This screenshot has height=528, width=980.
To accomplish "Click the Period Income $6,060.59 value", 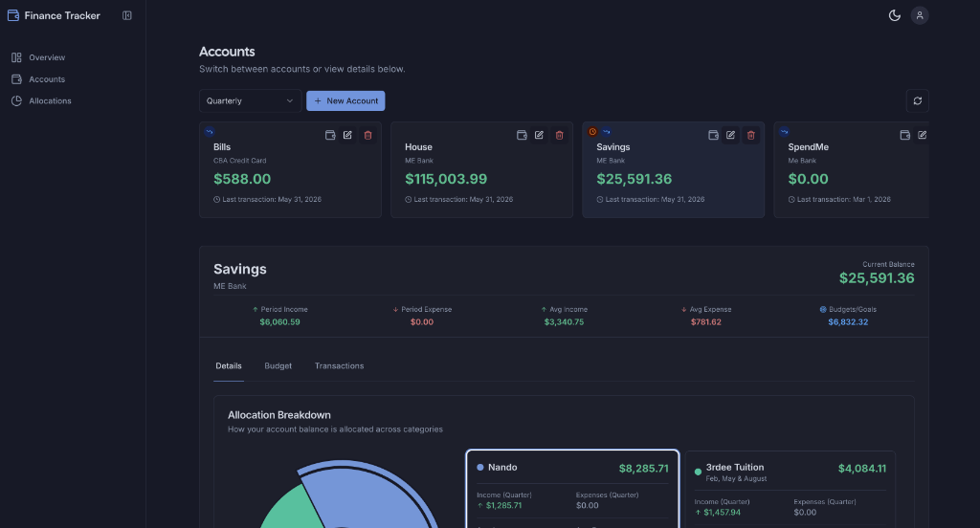I will tap(280, 322).
